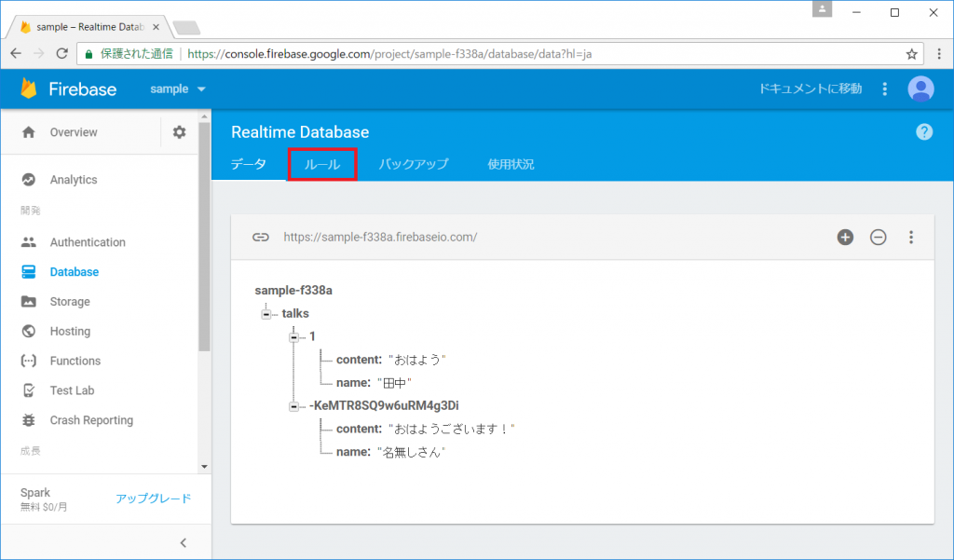Open the overflow menu on the database panel
Viewport: 954px width, 560px height.
pyautogui.click(x=911, y=238)
